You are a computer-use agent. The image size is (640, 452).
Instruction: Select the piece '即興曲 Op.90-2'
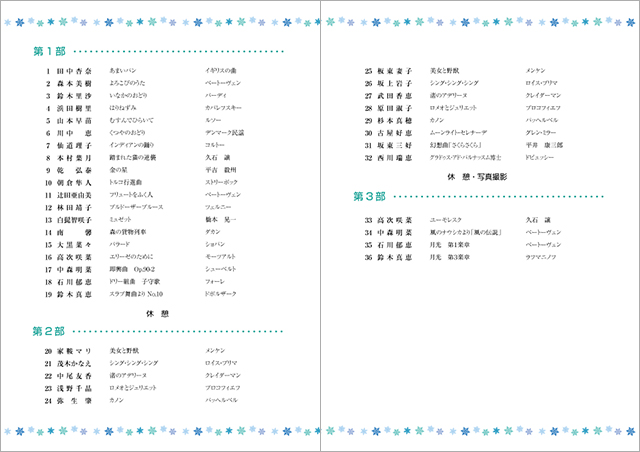132,269
